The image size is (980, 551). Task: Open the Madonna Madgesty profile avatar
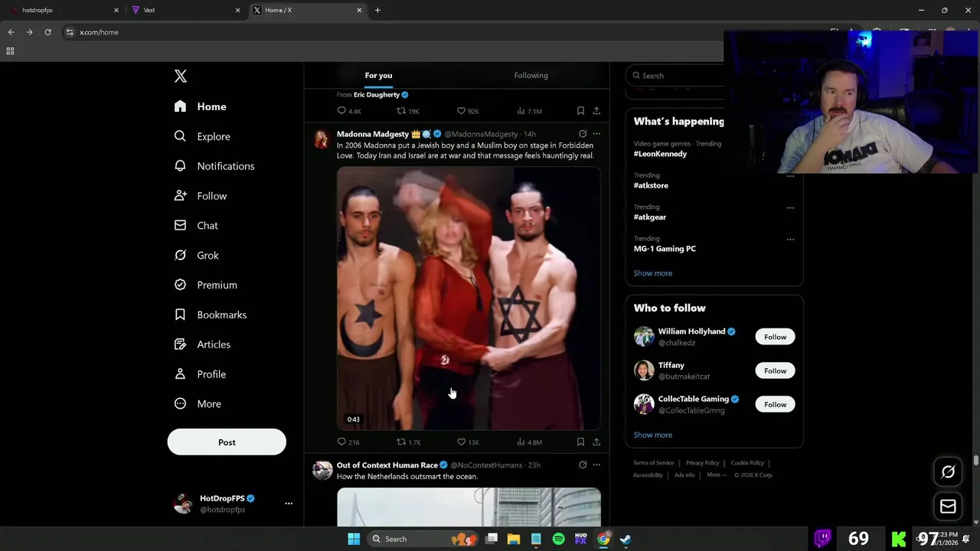click(322, 139)
